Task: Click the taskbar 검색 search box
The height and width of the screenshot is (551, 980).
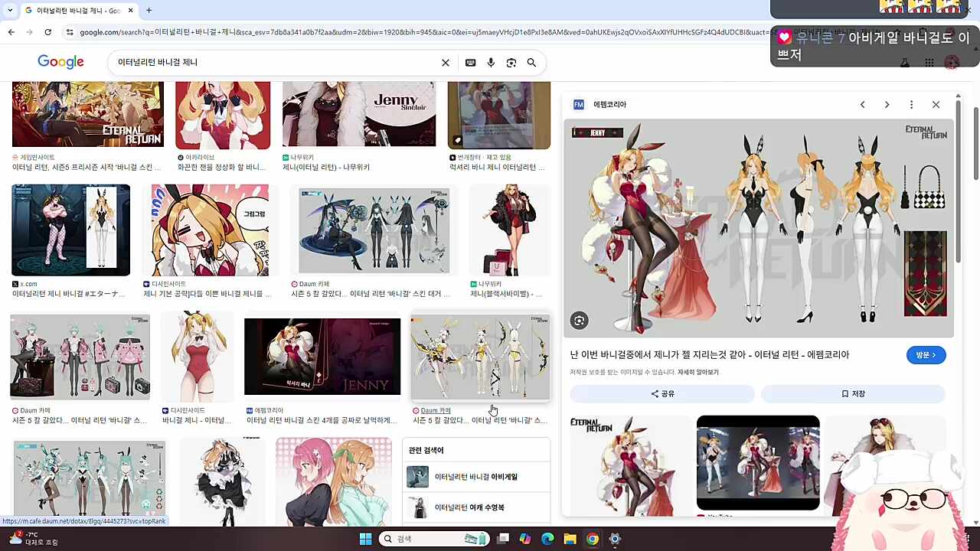Action: tap(436, 539)
